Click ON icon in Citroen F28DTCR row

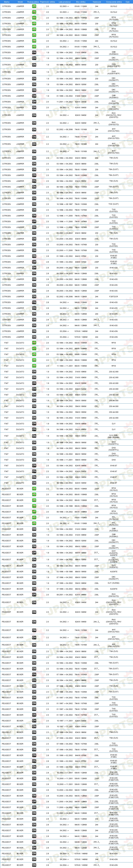[34, 297]
